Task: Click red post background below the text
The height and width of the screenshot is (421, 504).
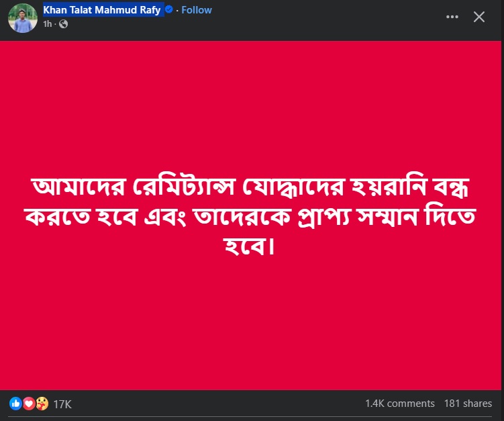Action: tap(251, 322)
